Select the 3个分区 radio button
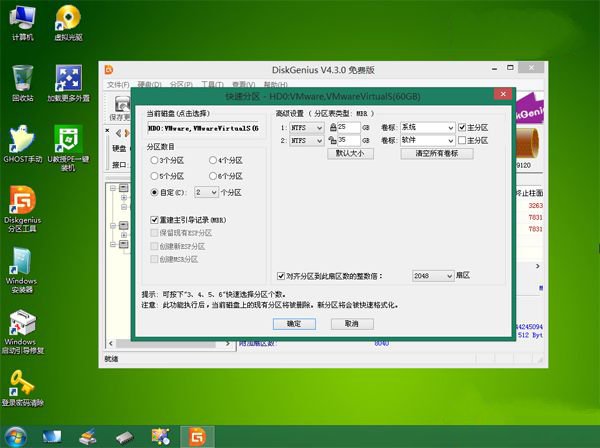Screen dimensions: 600x448 pos(154,160)
